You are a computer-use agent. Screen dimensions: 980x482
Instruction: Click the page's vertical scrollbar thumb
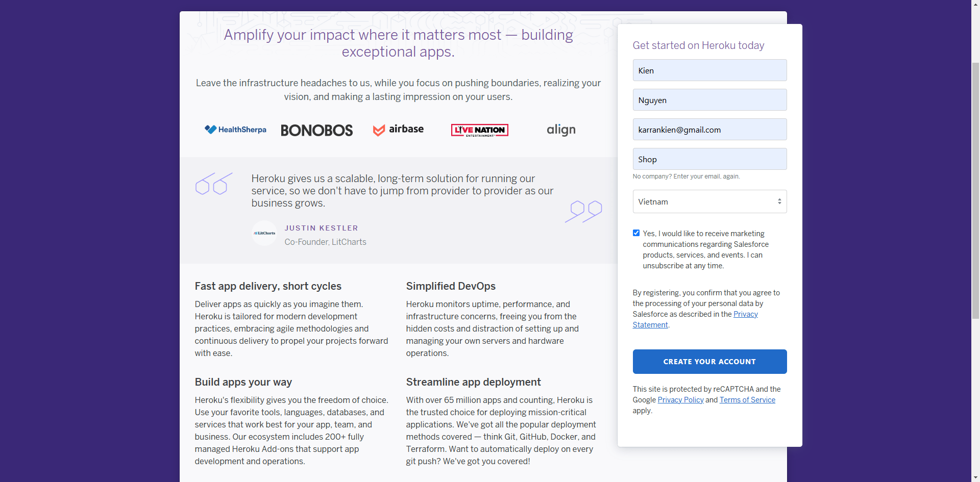(975, 190)
